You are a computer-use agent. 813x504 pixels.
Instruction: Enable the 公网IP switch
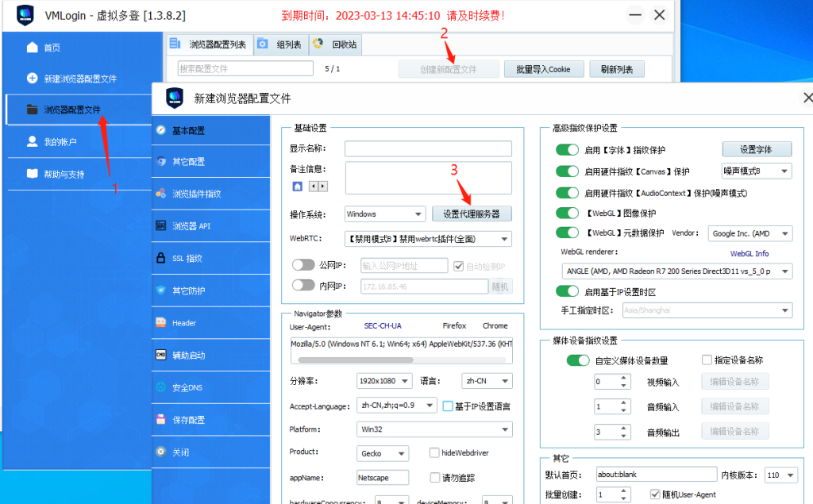[x=303, y=264]
